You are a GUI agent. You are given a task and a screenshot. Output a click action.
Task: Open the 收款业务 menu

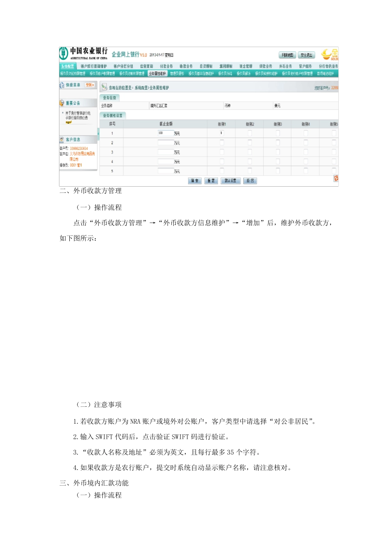pyautogui.click(x=186, y=66)
